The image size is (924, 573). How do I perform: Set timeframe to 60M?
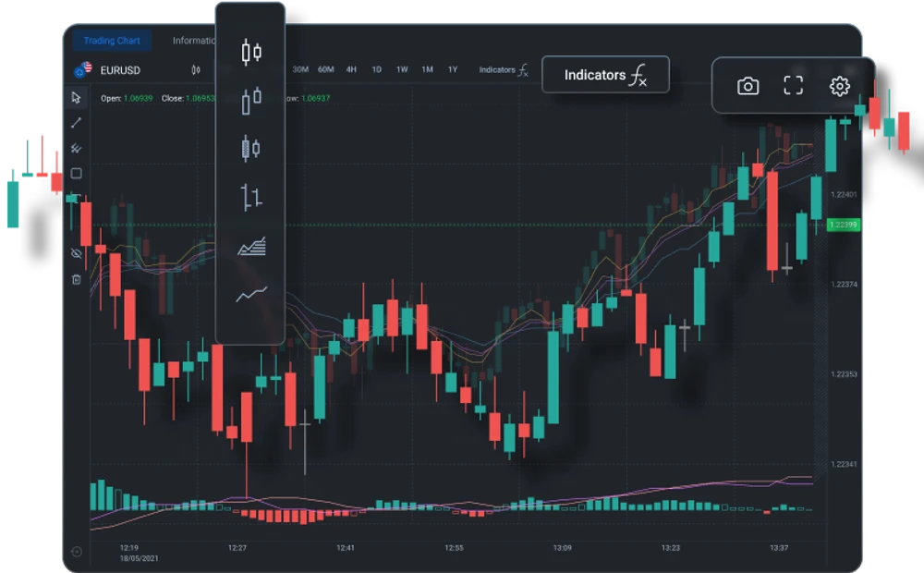click(x=326, y=69)
